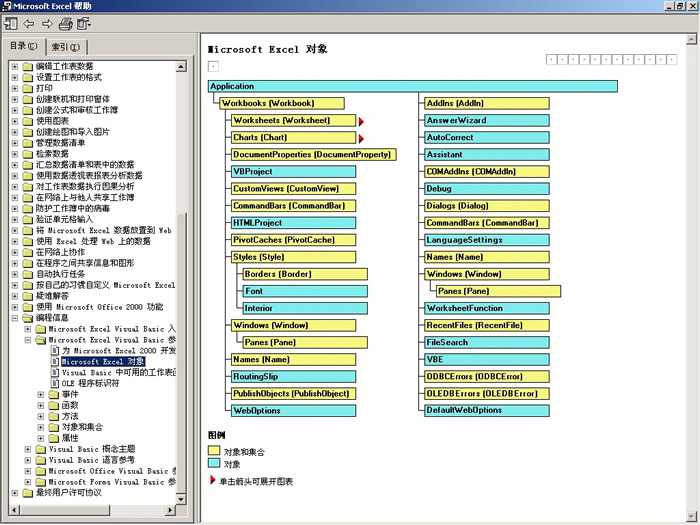Click the OLE 程序标识符 page icon
Viewport: 700px width, 525px height.
point(54,383)
